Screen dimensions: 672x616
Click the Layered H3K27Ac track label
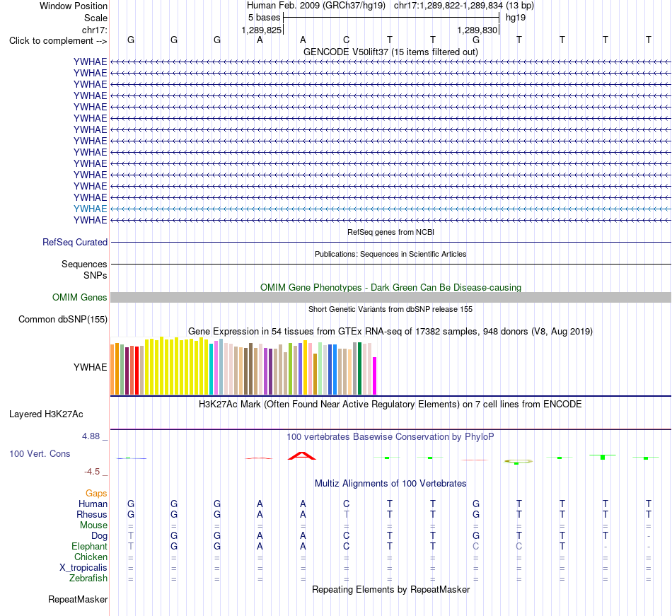46,414
